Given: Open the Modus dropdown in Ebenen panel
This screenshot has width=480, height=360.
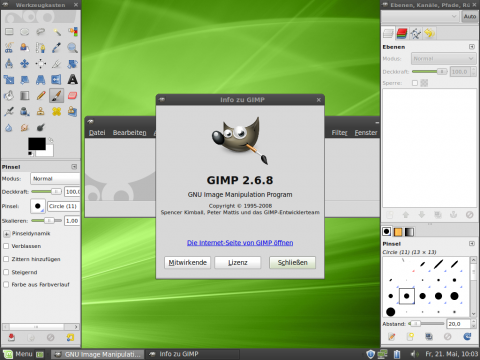Looking at the screenshot, I should click(443, 59).
